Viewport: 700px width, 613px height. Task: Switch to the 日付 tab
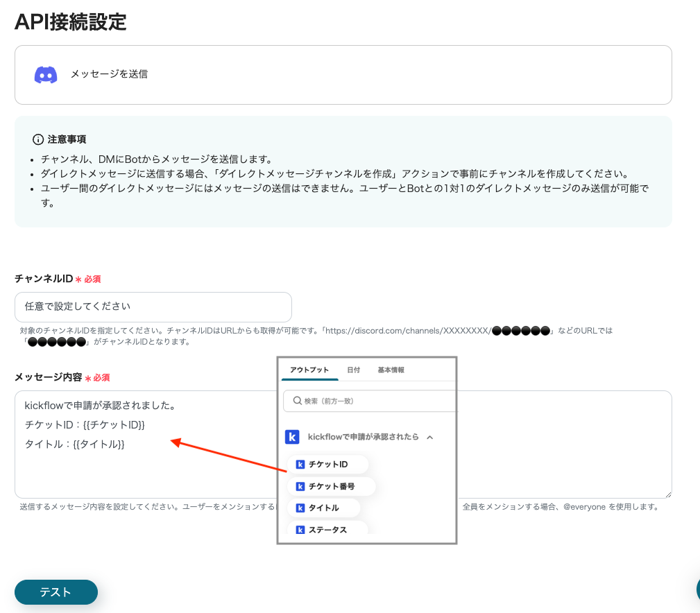(x=354, y=370)
